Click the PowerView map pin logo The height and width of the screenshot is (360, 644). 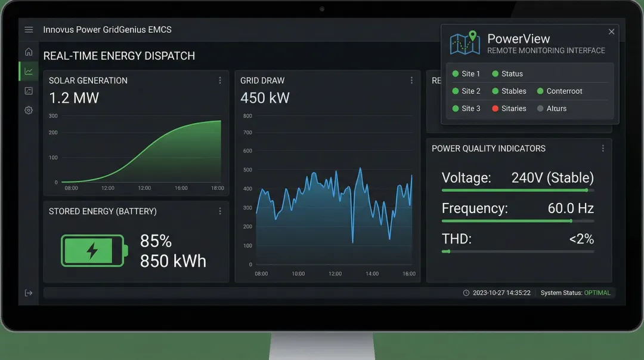point(465,44)
